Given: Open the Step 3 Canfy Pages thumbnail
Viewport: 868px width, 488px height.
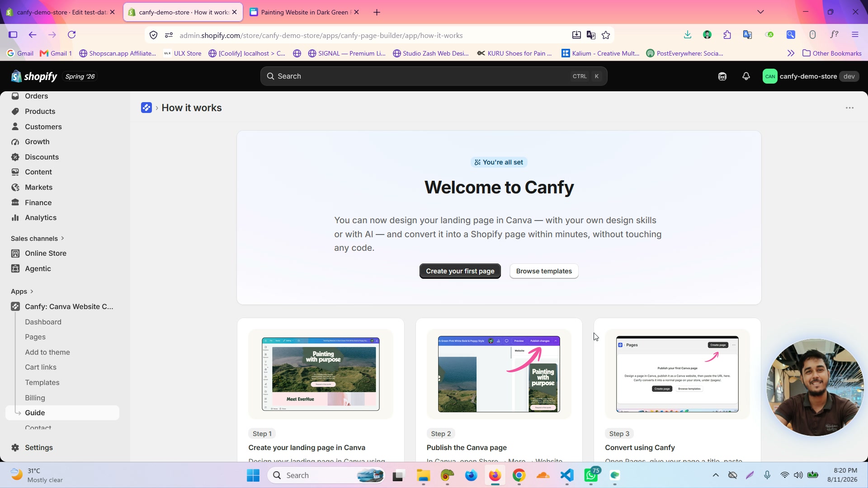Looking at the screenshot, I should pyautogui.click(x=677, y=374).
